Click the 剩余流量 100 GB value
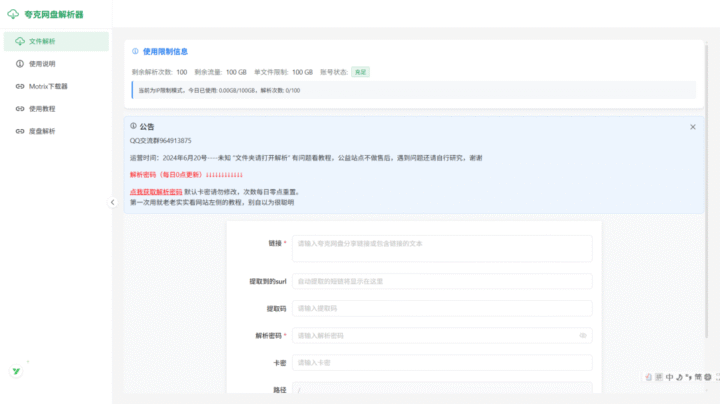 pos(236,72)
